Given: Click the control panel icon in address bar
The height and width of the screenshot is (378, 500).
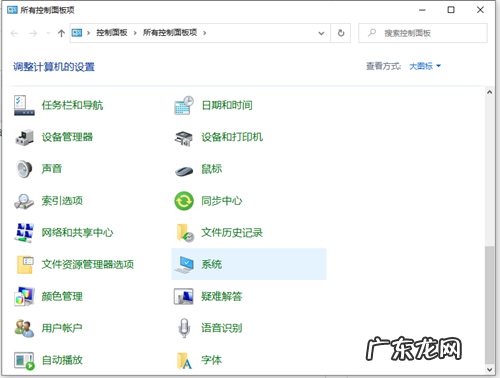Looking at the screenshot, I should [x=77, y=33].
